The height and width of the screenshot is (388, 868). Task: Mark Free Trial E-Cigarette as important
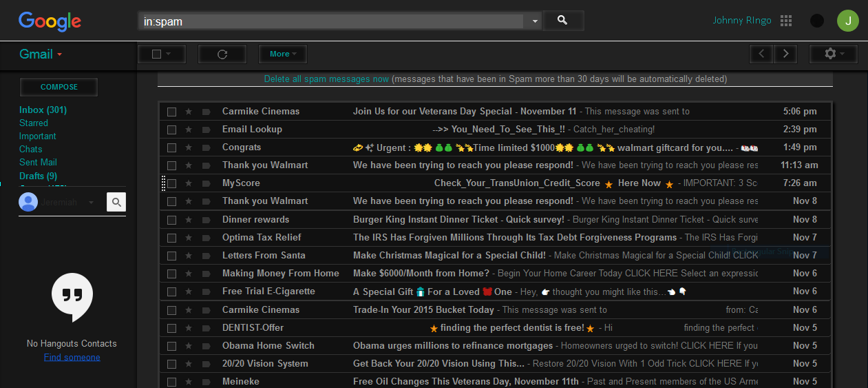coord(206,291)
